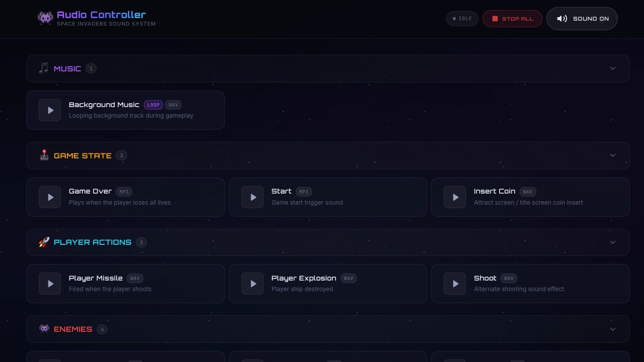Click the alien icon in Enemies header
Image resolution: width=644 pixels, height=362 pixels.
pos(44,329)
